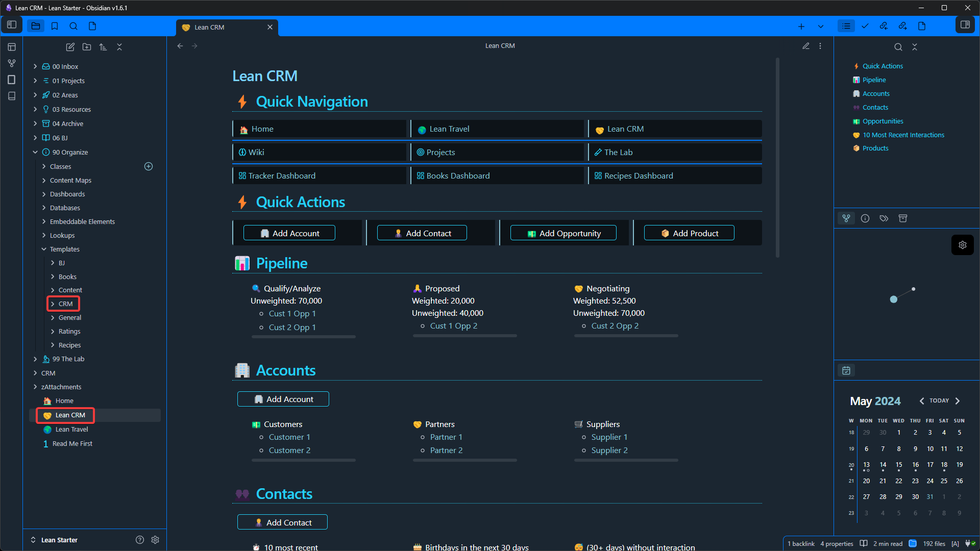Click the large node in local graph
The height and width of the screenshot is (551, 980).
[x=894, y=299]
